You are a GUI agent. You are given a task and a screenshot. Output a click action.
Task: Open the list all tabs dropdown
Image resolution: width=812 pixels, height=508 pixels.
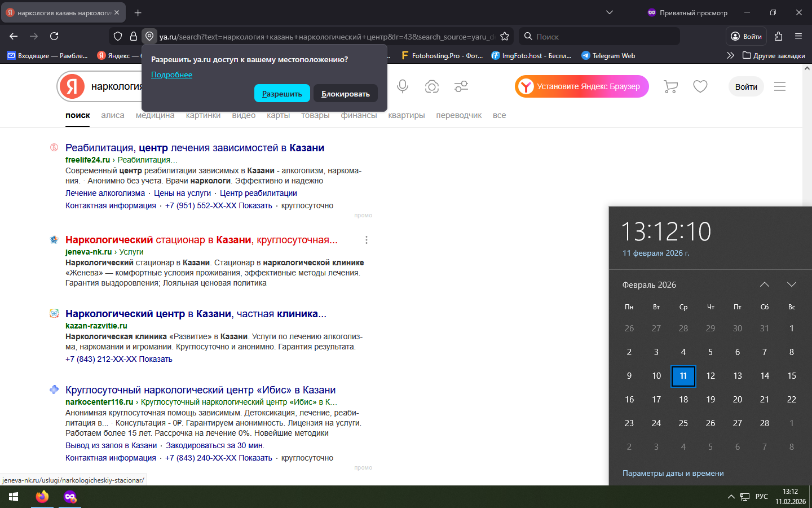610,12
